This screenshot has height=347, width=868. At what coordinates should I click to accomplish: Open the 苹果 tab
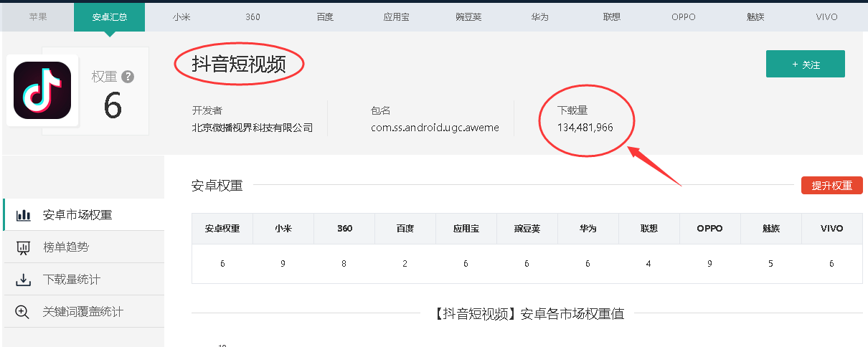pos(38,17)
